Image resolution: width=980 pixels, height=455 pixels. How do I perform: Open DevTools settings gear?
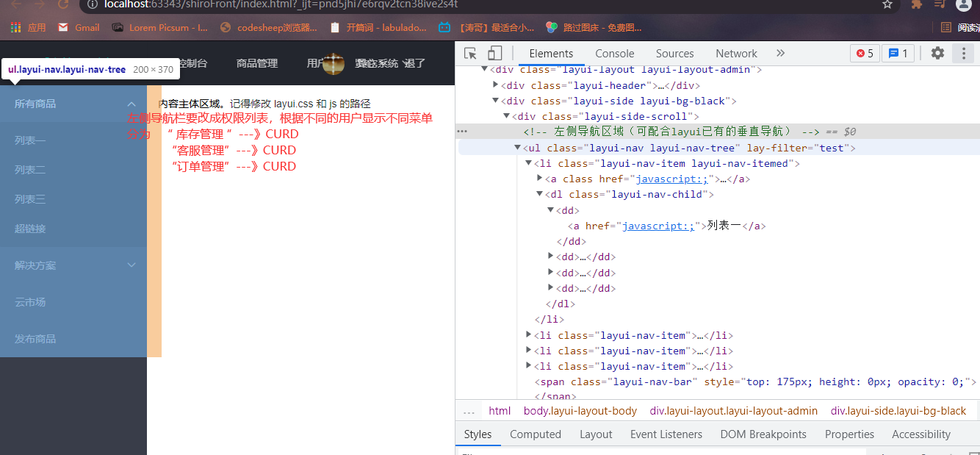[x=937, y=53]
